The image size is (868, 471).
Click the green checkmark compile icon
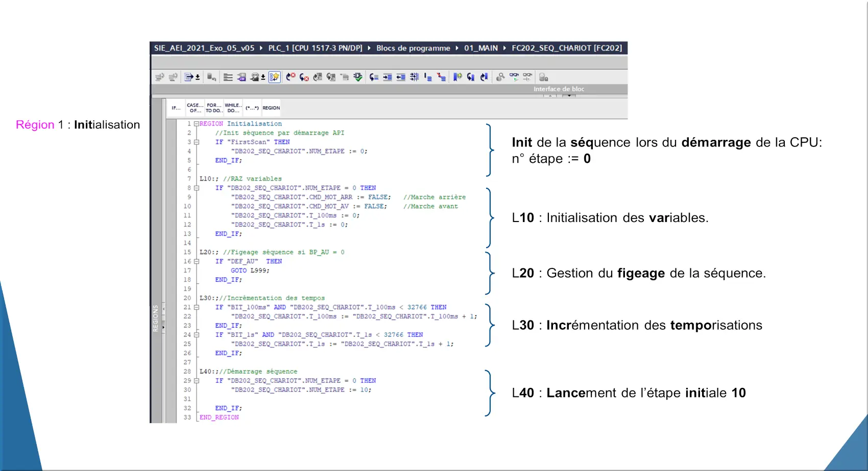point(358,77)
